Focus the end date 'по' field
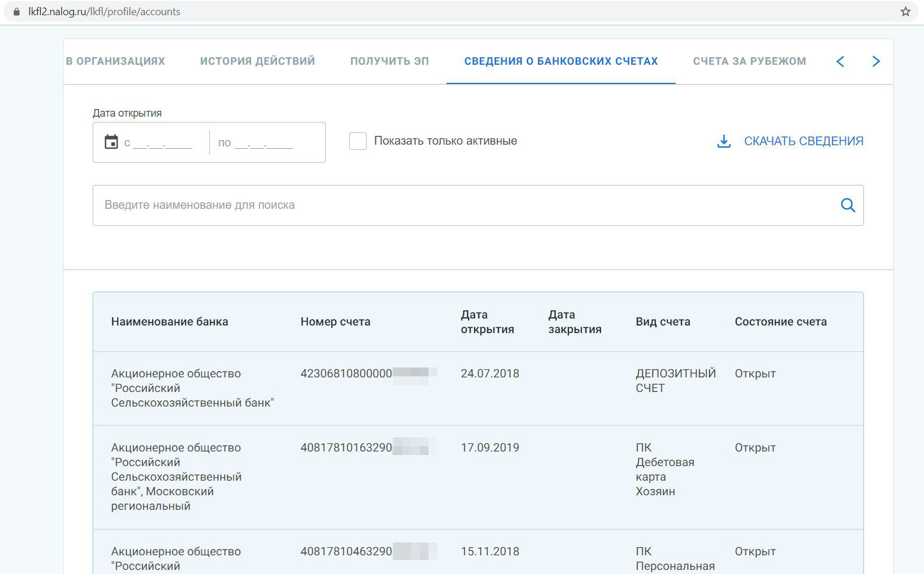This screenshot has width=924, height=574. [264, 143]
